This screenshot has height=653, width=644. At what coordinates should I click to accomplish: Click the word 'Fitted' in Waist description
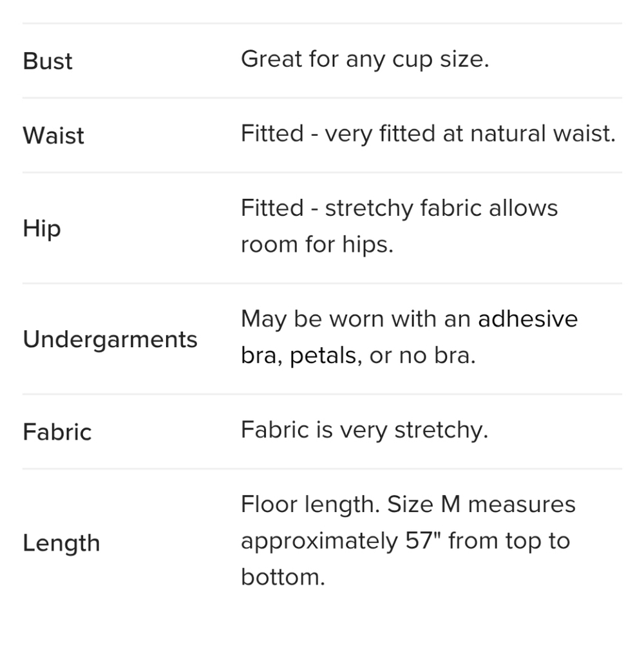[x=272, y=134]
